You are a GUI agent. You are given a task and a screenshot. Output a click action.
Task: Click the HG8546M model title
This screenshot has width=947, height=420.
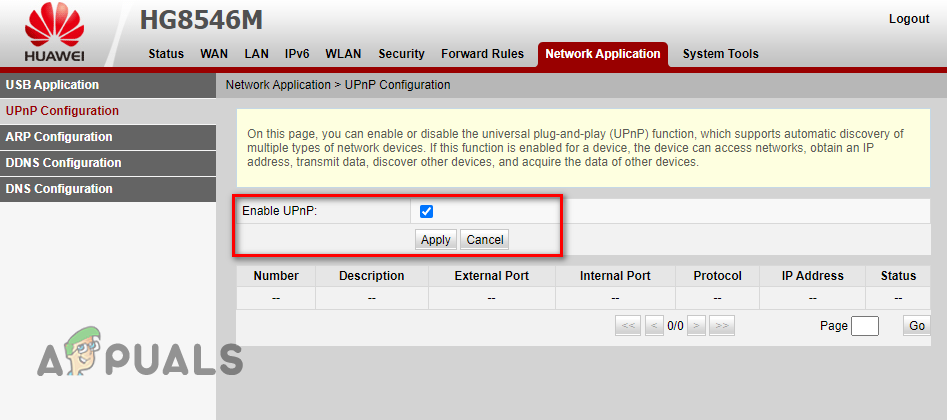click(x=202, y=20)
